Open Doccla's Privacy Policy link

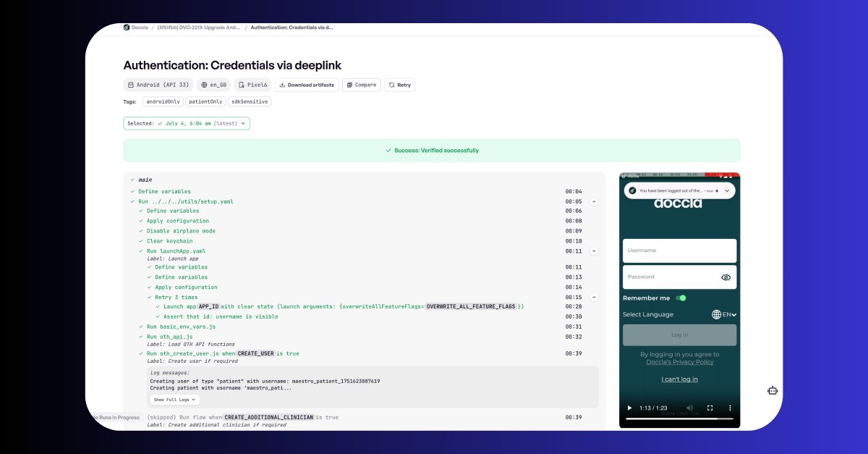point(680,361)
